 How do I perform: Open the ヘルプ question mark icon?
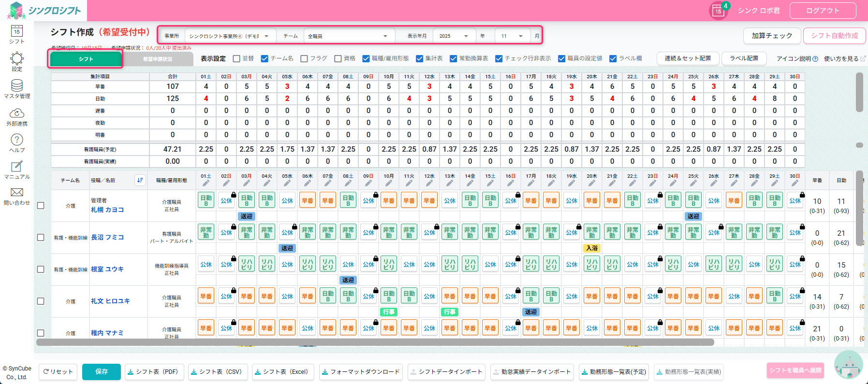tap(17, 141)
